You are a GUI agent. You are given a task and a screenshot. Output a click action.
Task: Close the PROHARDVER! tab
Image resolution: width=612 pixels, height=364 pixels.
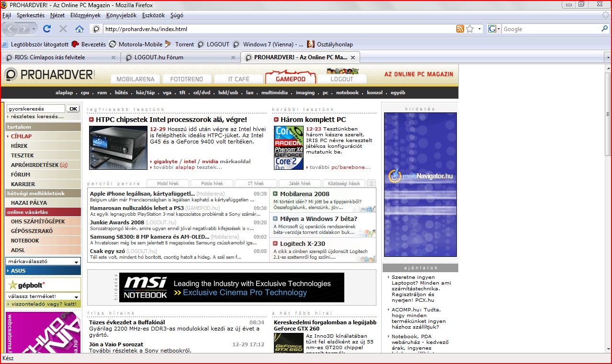coord(353,57)
